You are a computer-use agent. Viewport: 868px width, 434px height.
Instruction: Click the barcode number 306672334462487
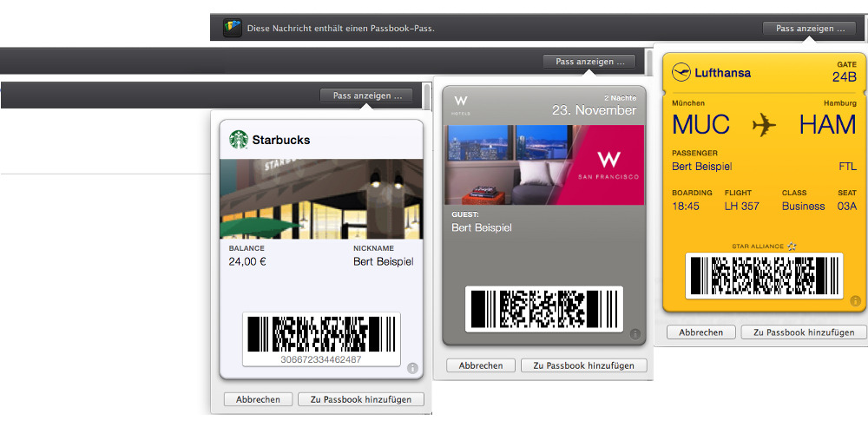(x=321, y=359)
